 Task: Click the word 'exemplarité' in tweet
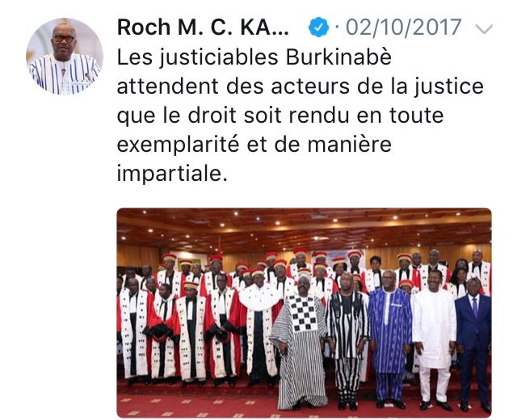pyautogui.click(x=178, y=145)
